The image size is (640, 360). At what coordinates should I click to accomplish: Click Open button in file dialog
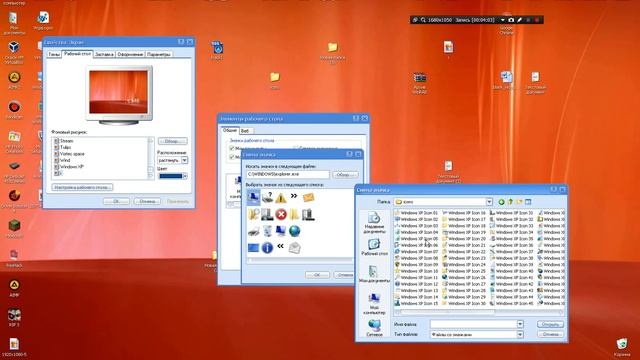[550, 324]
